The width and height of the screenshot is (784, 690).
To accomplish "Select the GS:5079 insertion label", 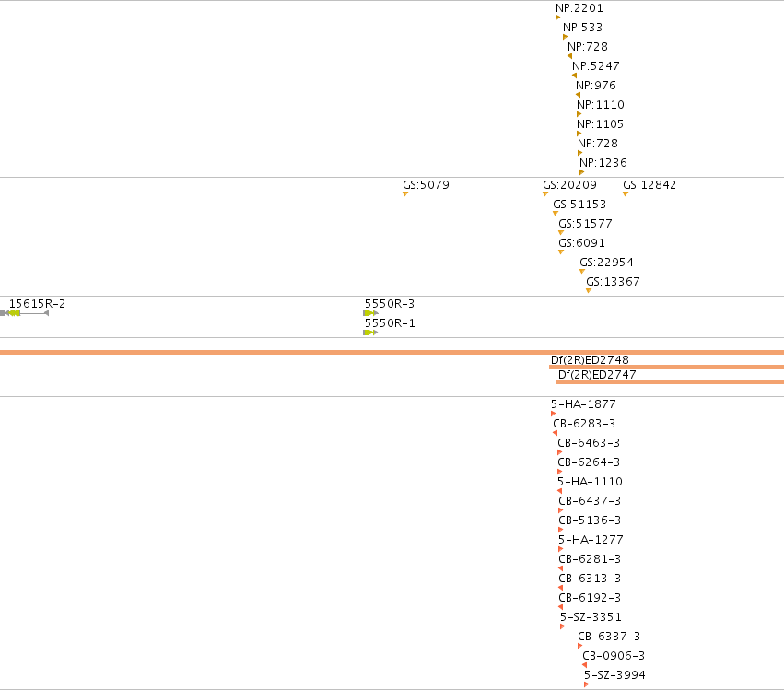I will coord(426,185).
